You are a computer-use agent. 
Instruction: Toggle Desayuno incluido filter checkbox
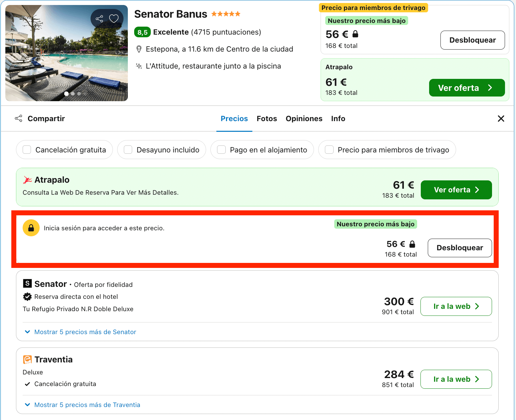(x=128, y=150)
